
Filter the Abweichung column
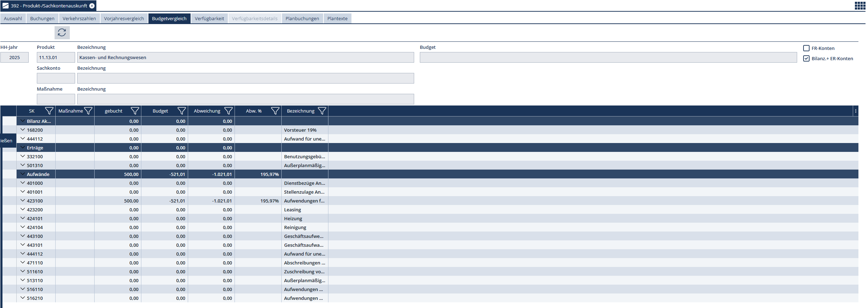click(229, 111)
